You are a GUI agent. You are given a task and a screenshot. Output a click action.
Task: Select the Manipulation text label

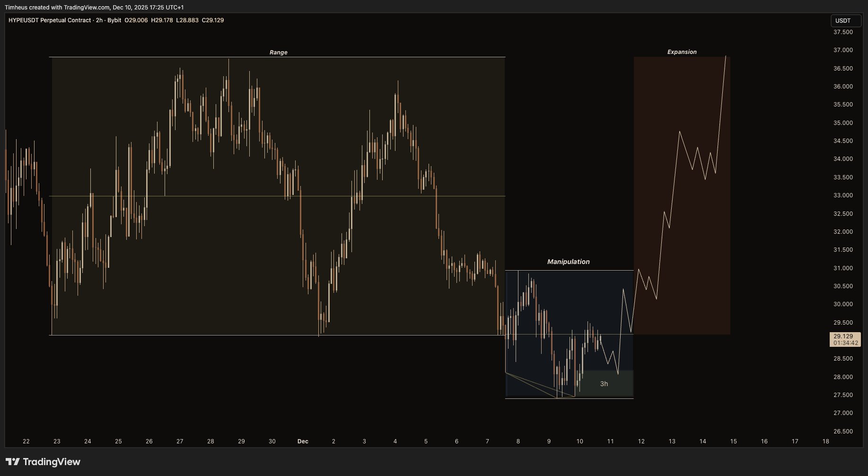tap(568, 262)
